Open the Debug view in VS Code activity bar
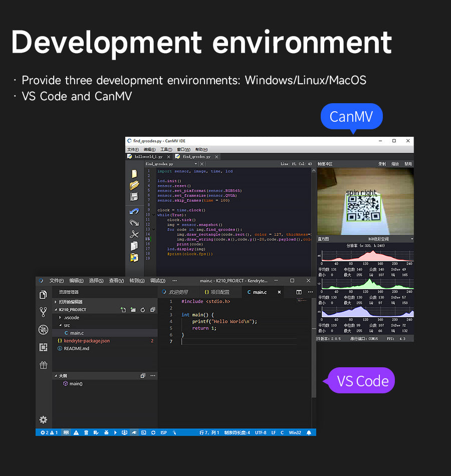Screen dimensions: 451x476 click(44, 329)
